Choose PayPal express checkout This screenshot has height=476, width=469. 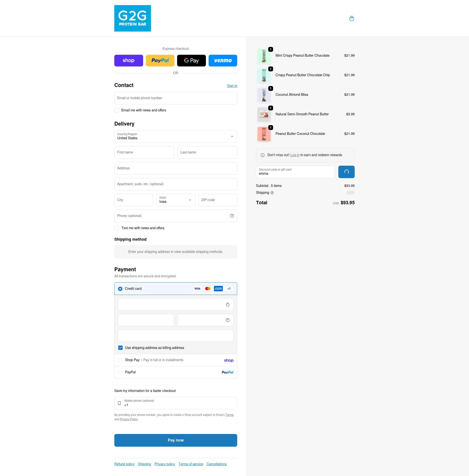coord(160,61)
